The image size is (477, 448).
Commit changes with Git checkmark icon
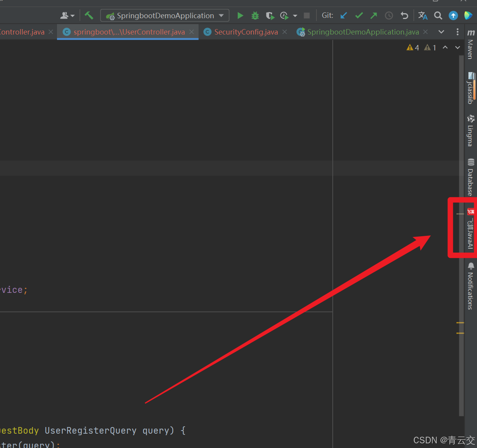coord(359,16)
